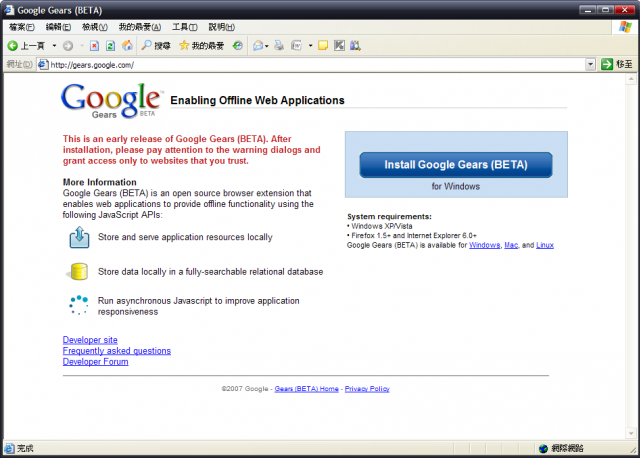Click the 'for Windows' text under install button
Screen dimensions: 640x458
[x=456, y=186]
